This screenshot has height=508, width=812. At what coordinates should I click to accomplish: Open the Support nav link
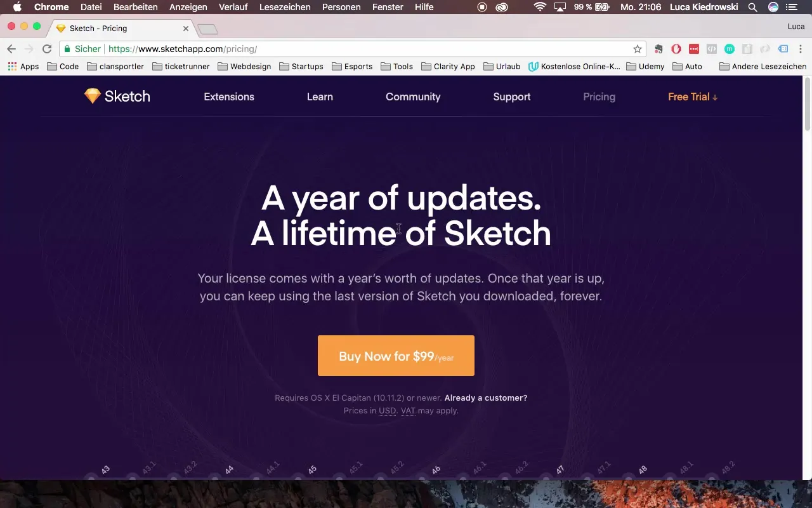point(512,97)
